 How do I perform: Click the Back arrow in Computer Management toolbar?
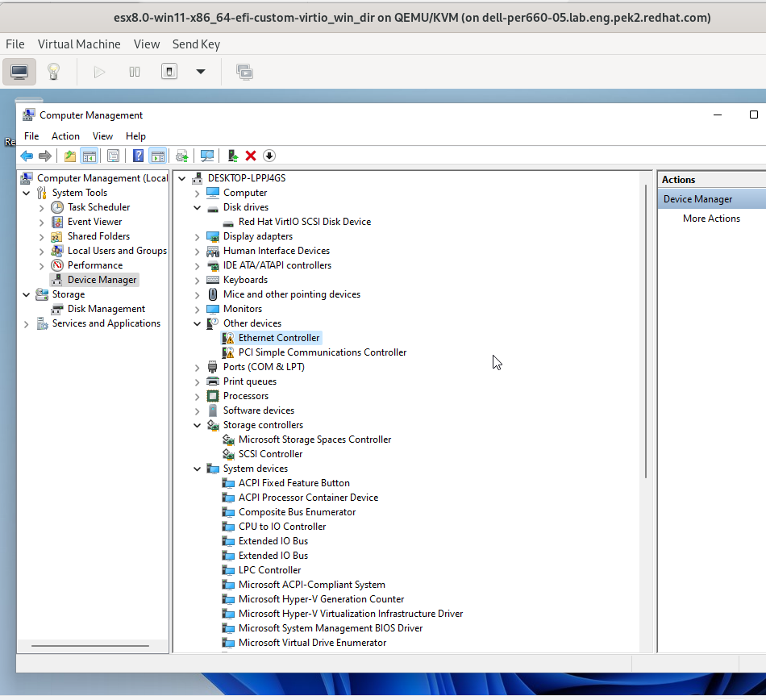click(x=27, y=156)
